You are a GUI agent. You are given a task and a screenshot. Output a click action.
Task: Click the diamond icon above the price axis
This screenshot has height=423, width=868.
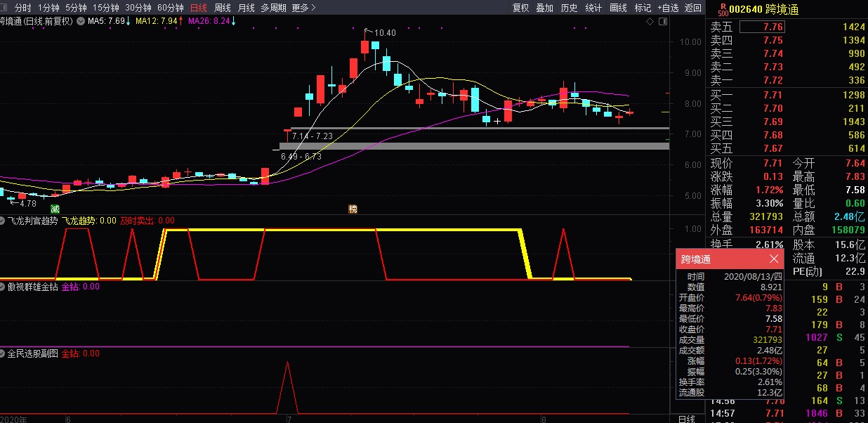pos(650,22)
